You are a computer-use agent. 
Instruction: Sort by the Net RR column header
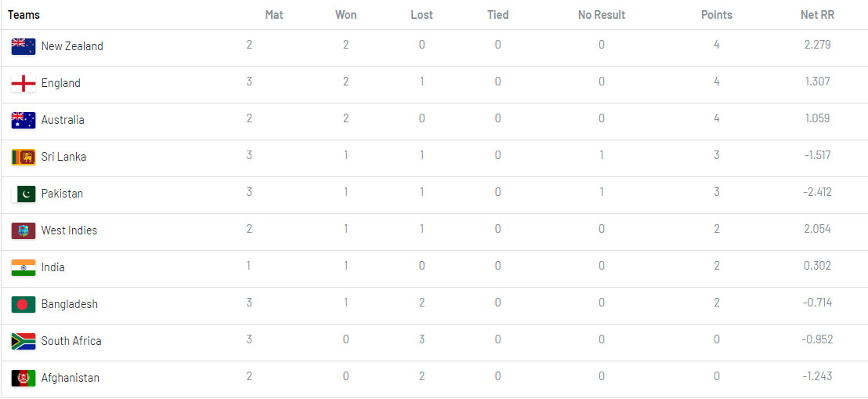817,15
